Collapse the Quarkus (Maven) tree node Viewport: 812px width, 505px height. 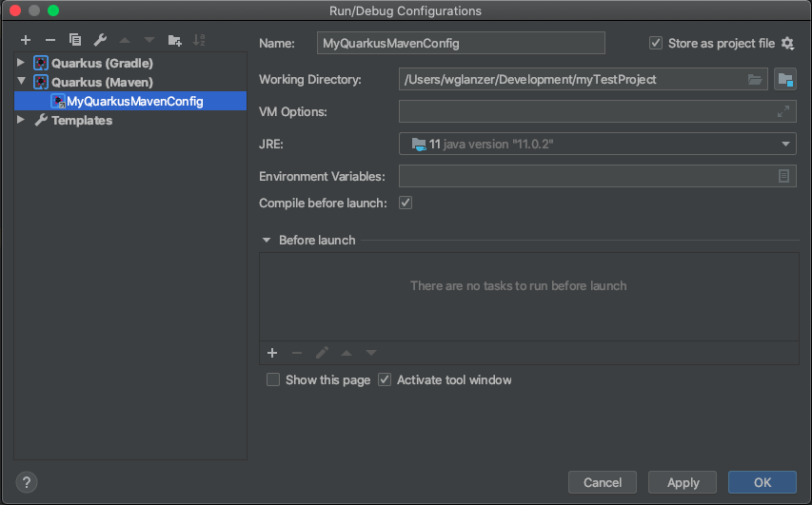pos(21,81)
